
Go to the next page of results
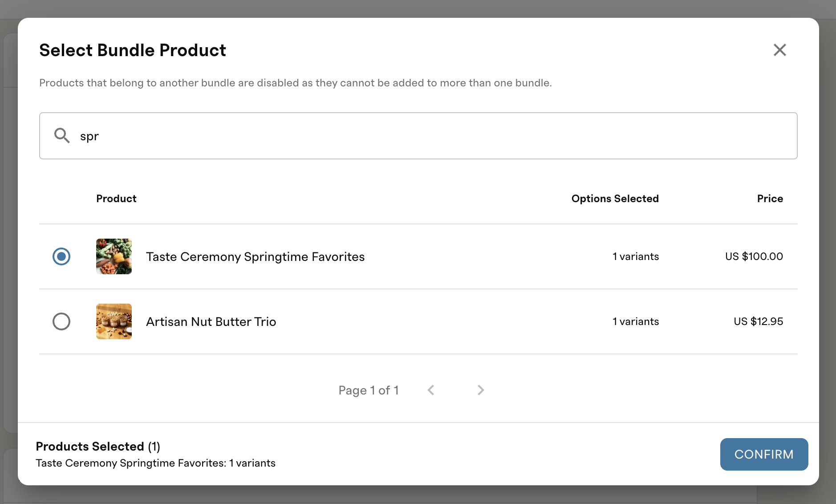coord(481,390)
